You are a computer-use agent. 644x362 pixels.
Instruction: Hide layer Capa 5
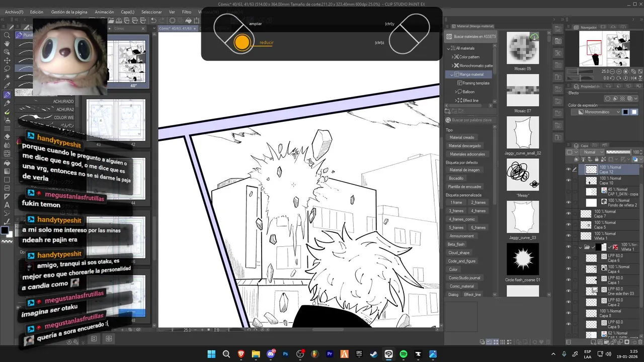click(x=569, y=225)
